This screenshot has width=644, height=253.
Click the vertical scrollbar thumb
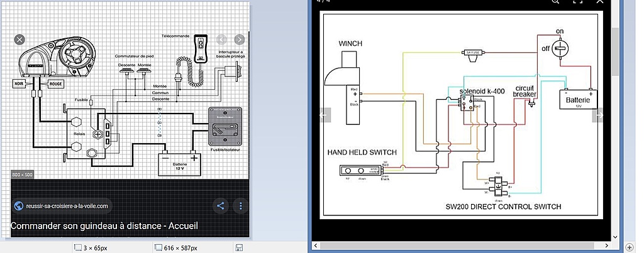(x=615, y=51)
